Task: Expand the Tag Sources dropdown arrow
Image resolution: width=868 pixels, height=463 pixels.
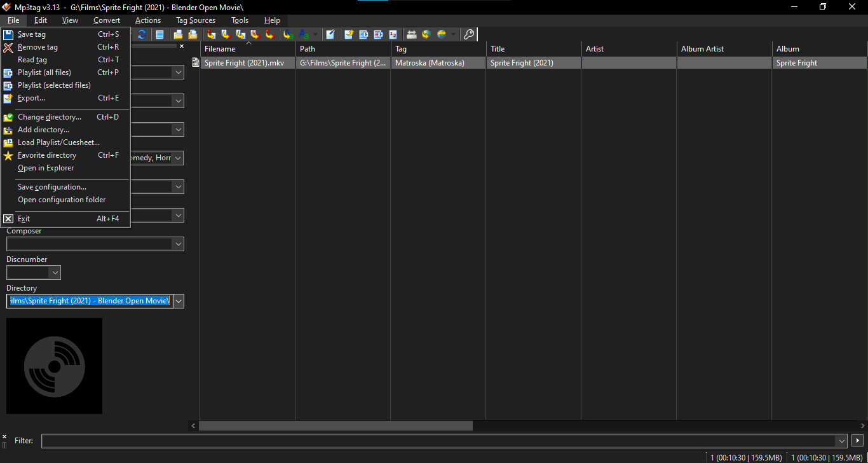Action: pyautogui.click(x=452, y=34)
